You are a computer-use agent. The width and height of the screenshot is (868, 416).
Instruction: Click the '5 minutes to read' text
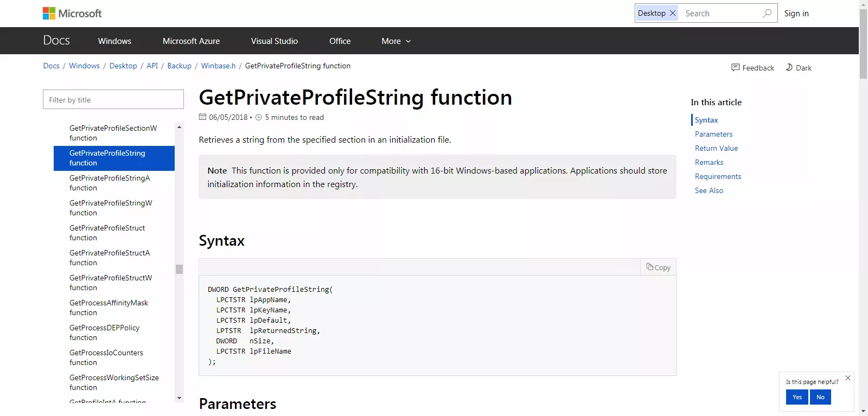pos(294,117)
